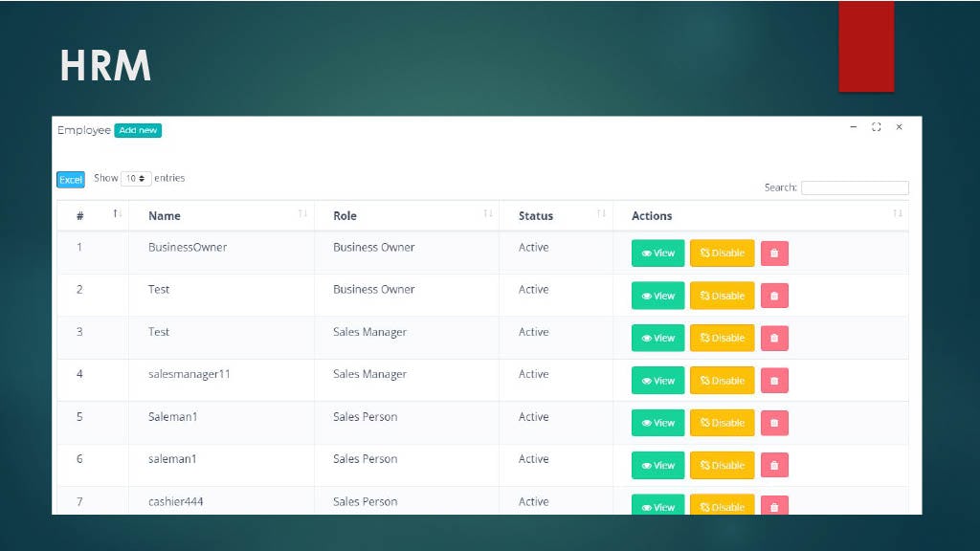This screenshot has width=980, height=551.
Task: Disable the Saleman1 account
Action: point(722,422)
